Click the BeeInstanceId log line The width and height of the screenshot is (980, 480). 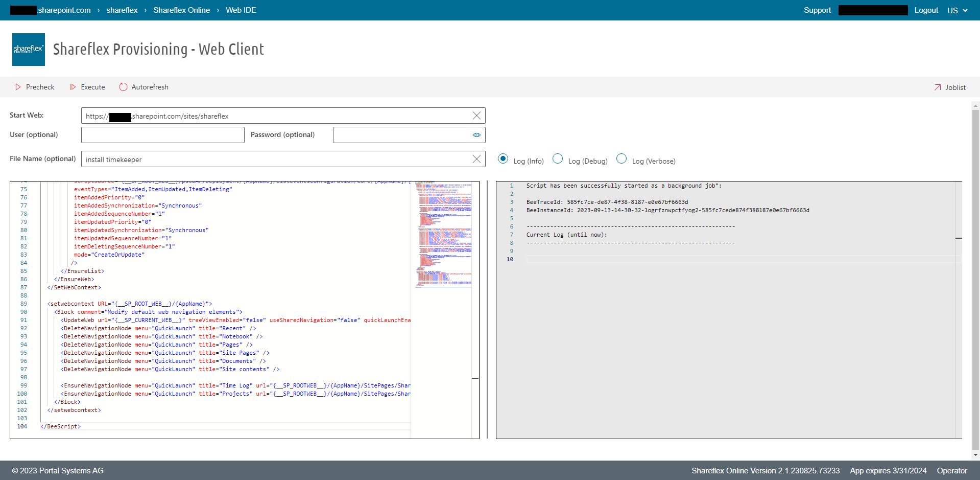coord(668,210)
